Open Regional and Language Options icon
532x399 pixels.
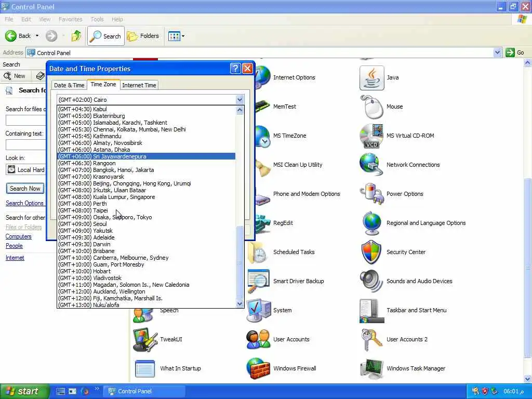pyautogui.click(x=372, y=223)
